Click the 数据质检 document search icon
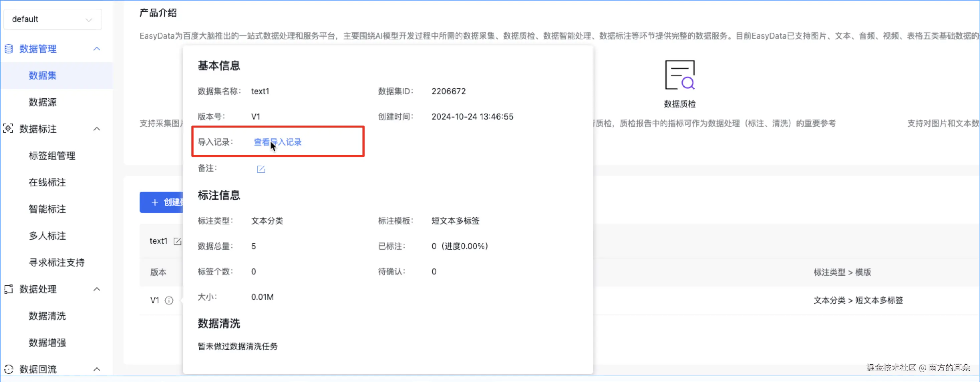The height and width of the screenshot is (382, 980). click(x=679, y=75)
